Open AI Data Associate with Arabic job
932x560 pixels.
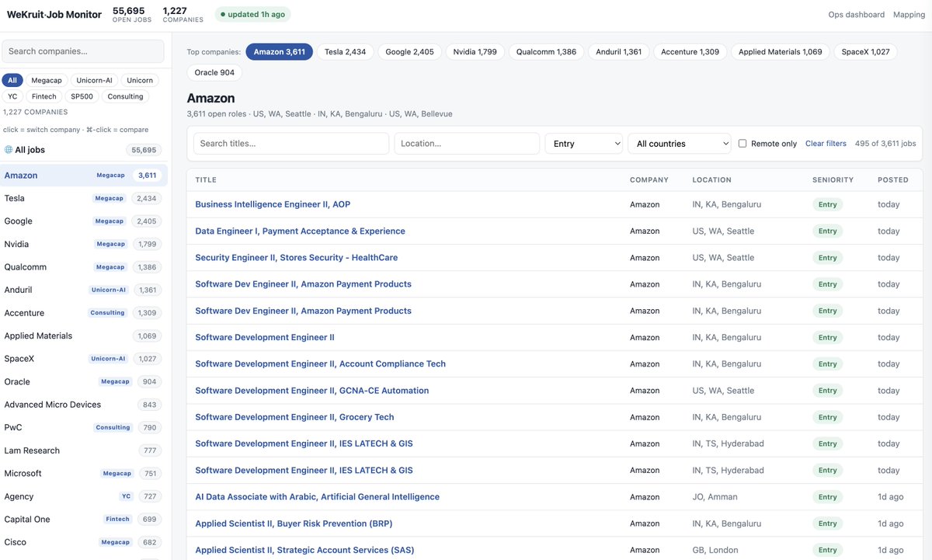coord(317,497)
